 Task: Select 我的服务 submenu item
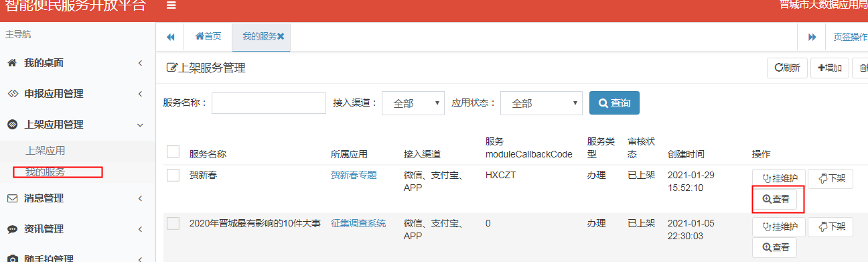point(46,172)
